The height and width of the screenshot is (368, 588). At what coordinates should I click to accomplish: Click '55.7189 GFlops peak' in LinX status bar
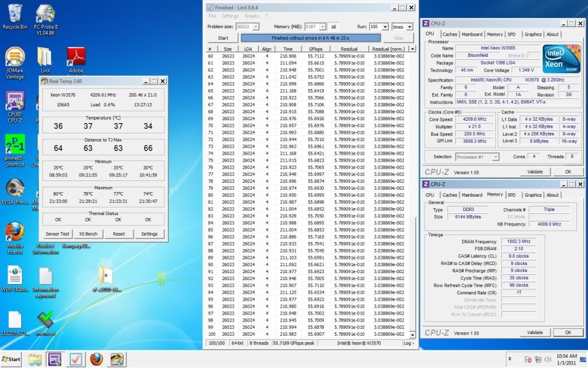click(293, 343)
